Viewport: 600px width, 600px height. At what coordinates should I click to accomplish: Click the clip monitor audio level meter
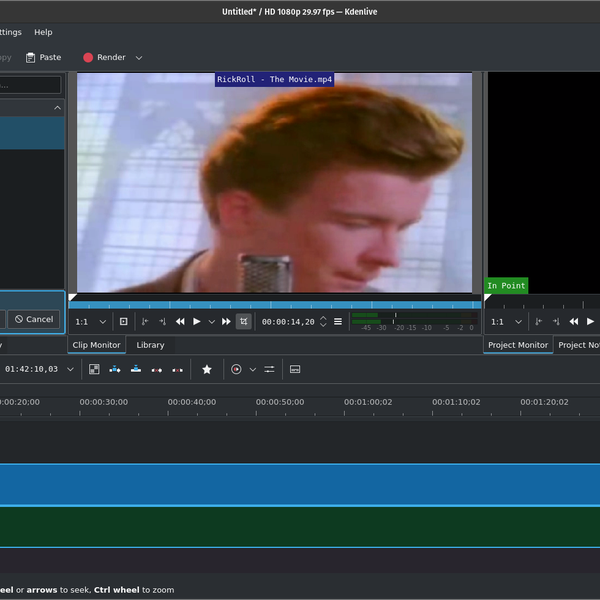tap(414, 321)
